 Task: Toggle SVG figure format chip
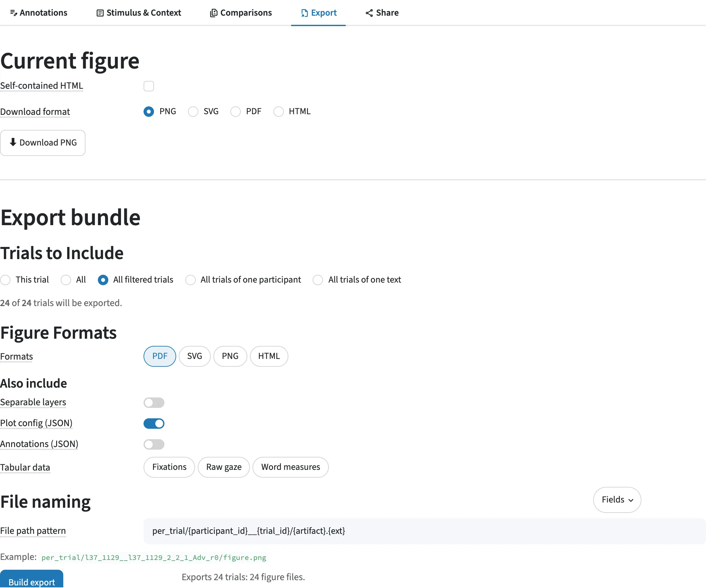pos(195,356)
